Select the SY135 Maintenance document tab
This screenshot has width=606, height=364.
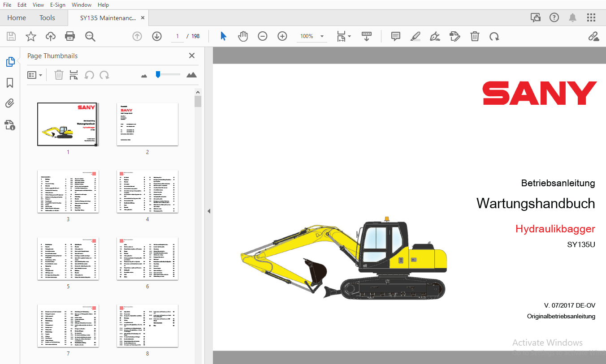pyautogui.click(x=108, y=18)
